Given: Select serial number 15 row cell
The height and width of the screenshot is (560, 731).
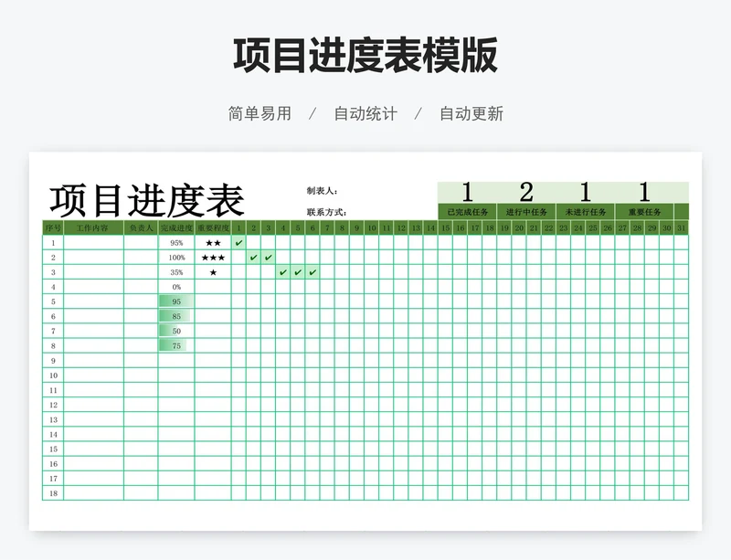Looking at the screenshot, I should point(53,449).
